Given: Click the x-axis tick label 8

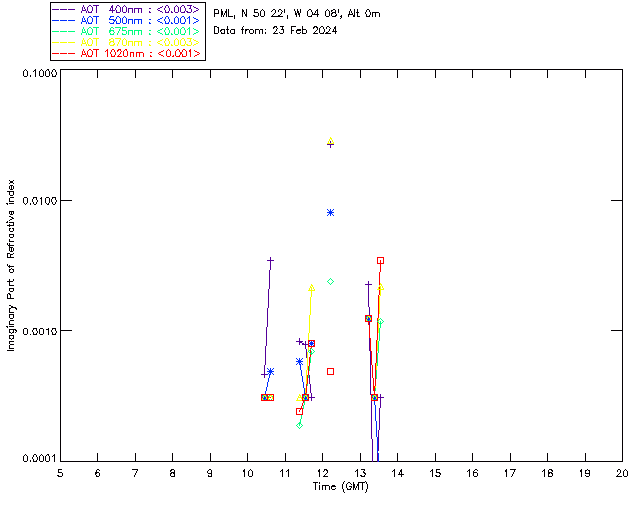Looking at the screenshot, I should pos(173,473).
